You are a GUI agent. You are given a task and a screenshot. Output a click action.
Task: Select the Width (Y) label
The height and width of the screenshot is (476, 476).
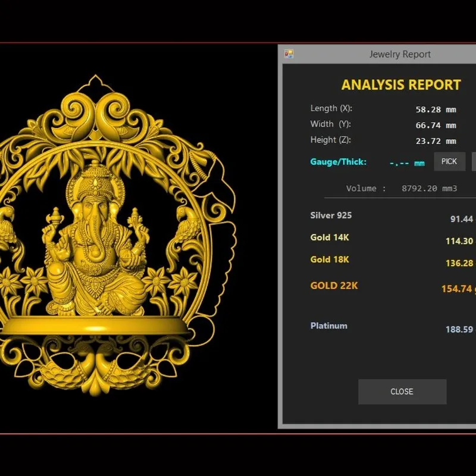coord(331,124)
